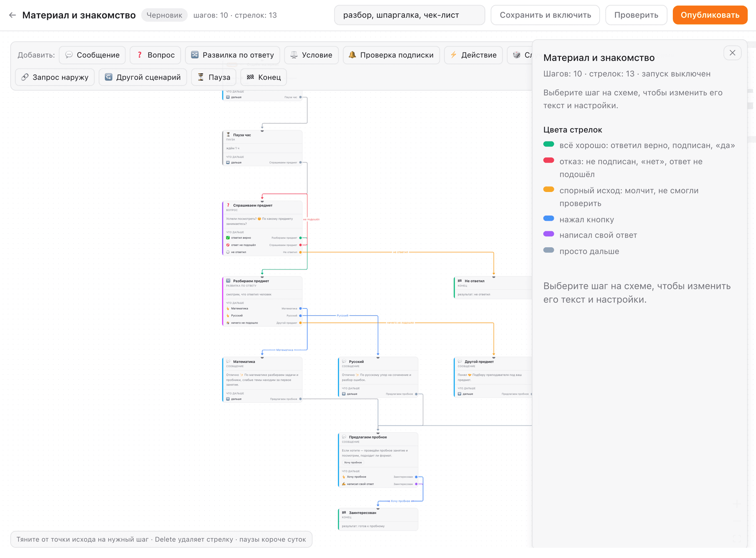Add a Запрос наружу step

click(x=55, y=77)
